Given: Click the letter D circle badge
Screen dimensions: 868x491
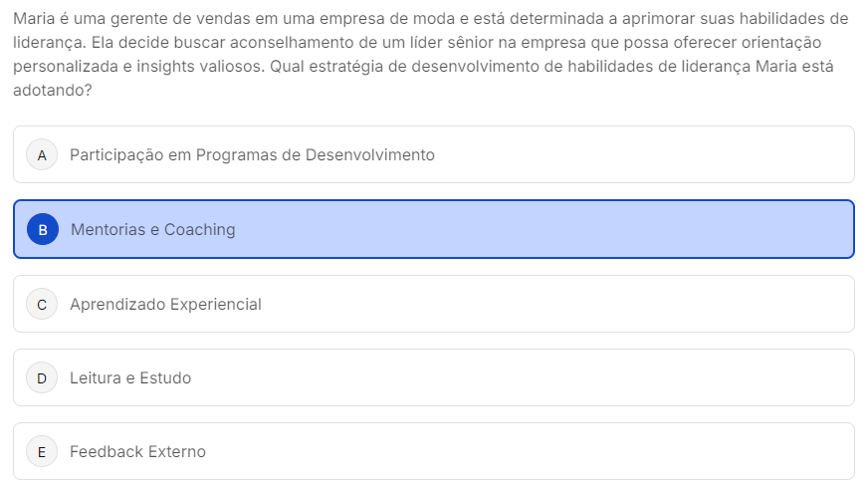Looking at the screenshot, I should 42,378.
